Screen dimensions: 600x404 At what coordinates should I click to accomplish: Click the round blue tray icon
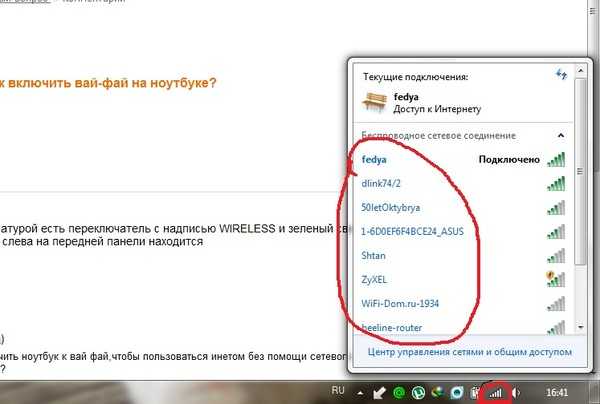coord(457,393)
